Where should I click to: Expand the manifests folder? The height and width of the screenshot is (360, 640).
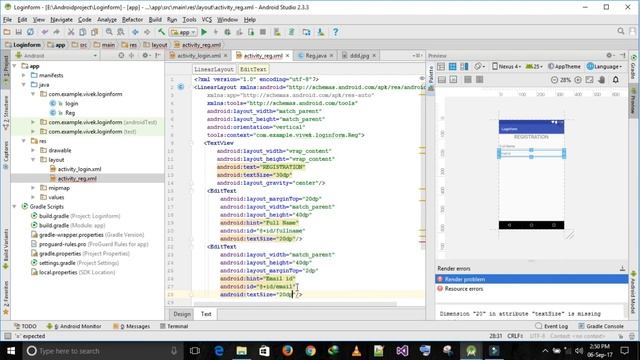[x=24, y=76]
